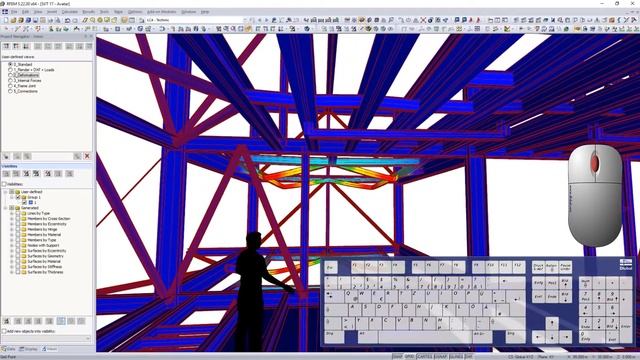Click the SNAP status bar button

pos(397,357)
